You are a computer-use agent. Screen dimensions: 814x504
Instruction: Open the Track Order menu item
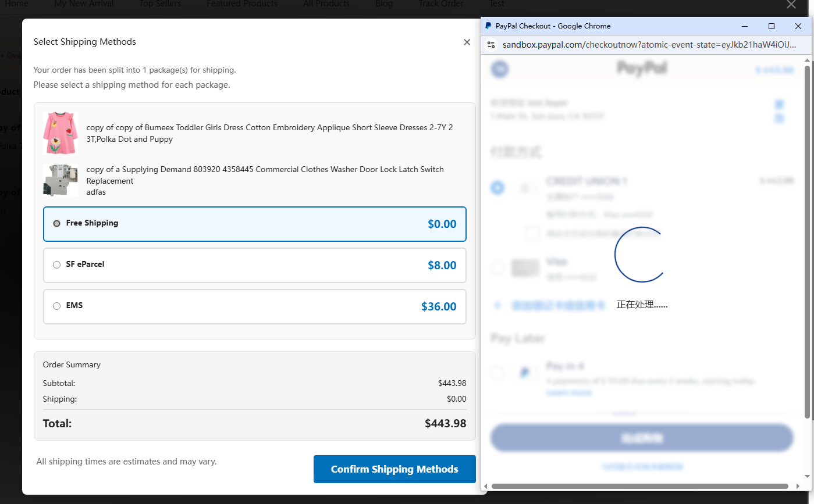[441, 4]
